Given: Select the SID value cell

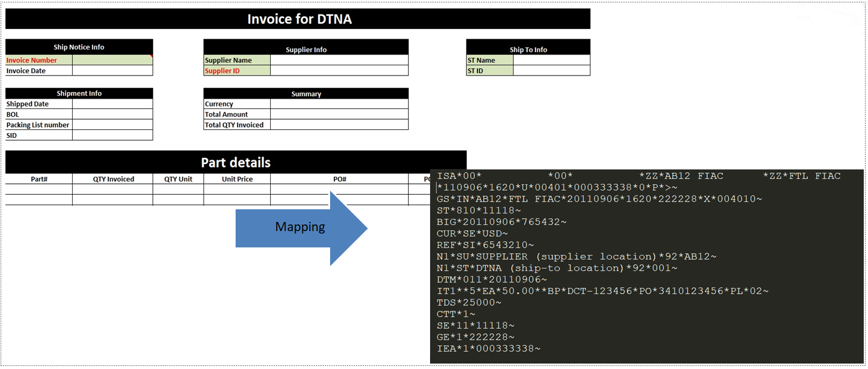Looking at the screenshot, I should (x=113, y=136).
